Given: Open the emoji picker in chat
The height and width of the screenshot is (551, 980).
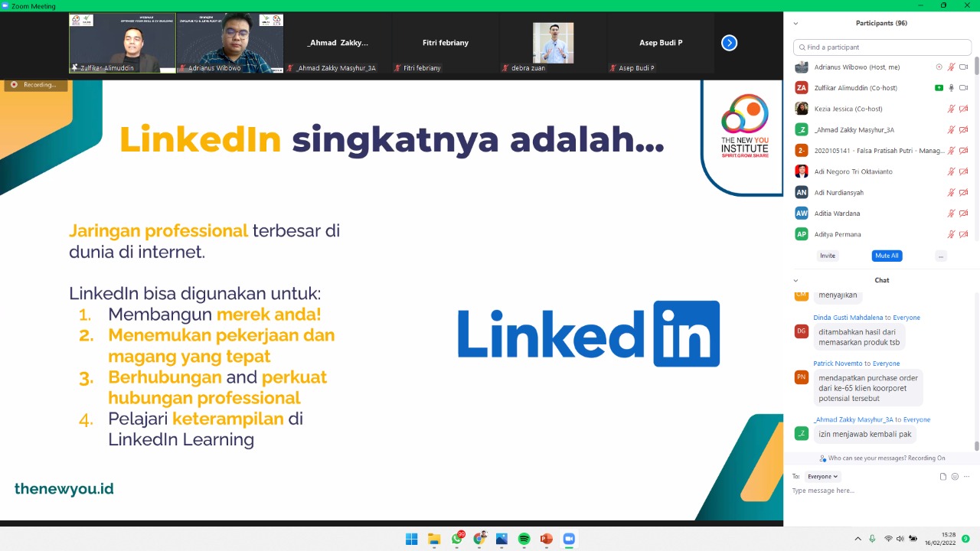Looking at the screenshot, I should pos(955,477).
